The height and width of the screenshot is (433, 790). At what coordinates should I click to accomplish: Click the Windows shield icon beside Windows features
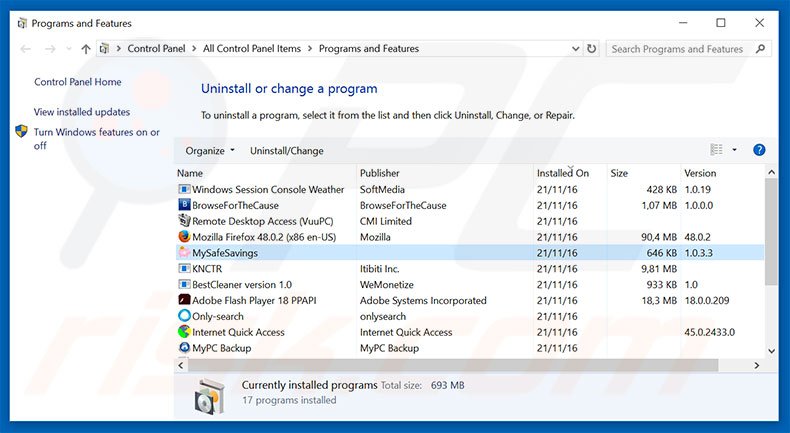(21, 132)
